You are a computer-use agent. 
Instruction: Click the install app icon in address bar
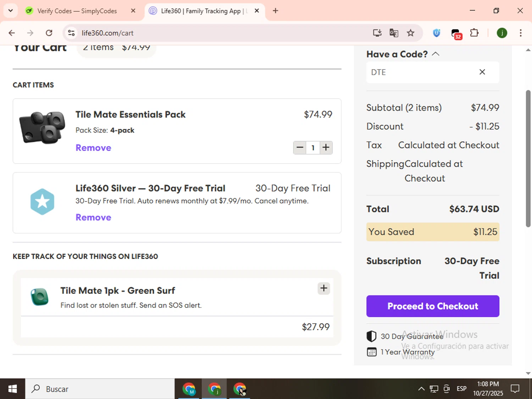(377, 33)
